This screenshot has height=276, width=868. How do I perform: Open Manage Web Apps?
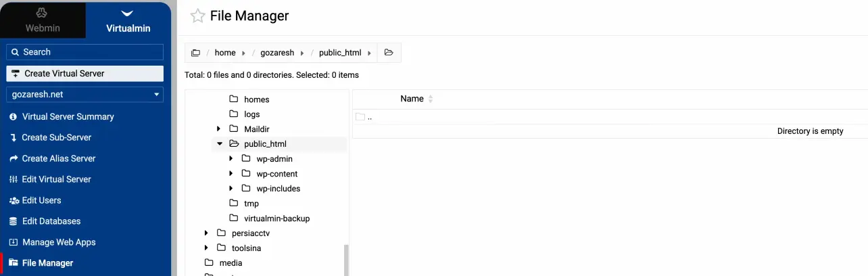pyautogui.click(x=59, y=242)
